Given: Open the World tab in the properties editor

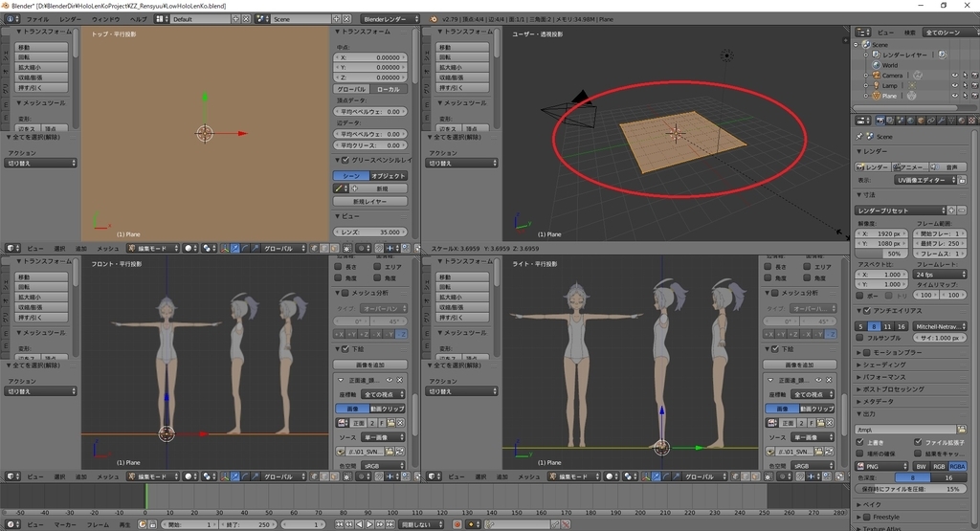Looking at the screenshot, I should [x=910, y=121].
